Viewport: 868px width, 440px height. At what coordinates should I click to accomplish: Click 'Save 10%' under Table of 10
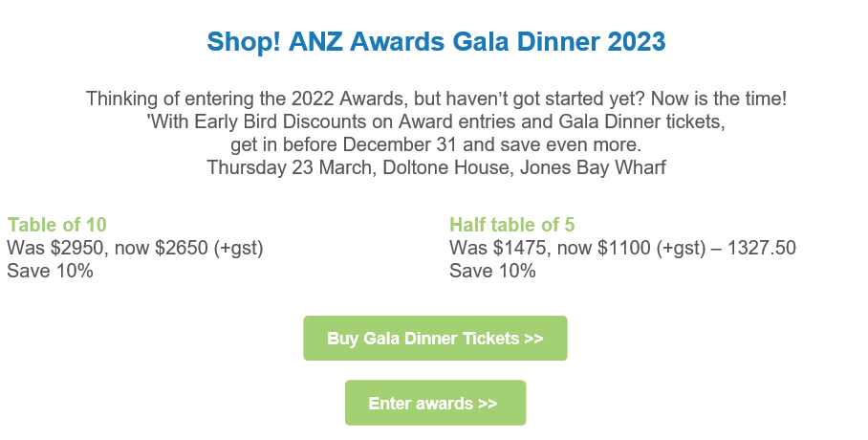click(x=50, y=271)
